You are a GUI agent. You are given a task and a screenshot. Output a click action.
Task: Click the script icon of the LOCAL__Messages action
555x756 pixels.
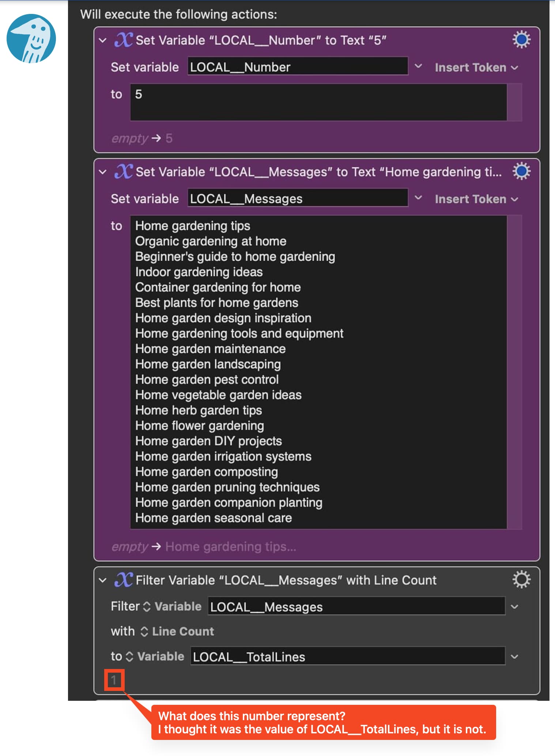(123, 171)
